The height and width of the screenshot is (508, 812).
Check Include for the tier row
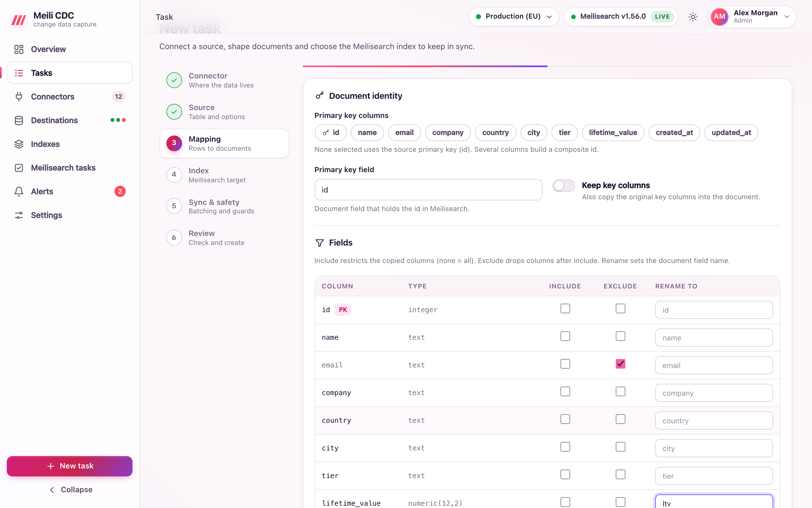(x=565, y=475)
